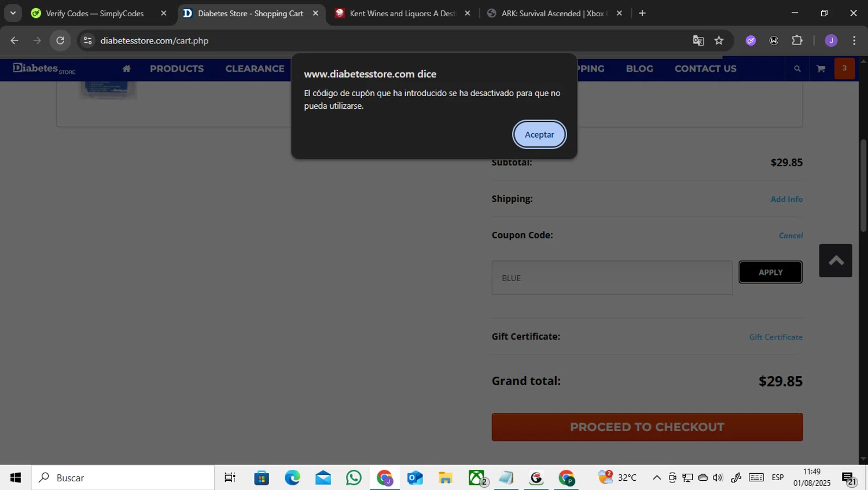Click the site search magnifier icon
The height and width of the screenshot is (490, 868).
pos(797,69)
